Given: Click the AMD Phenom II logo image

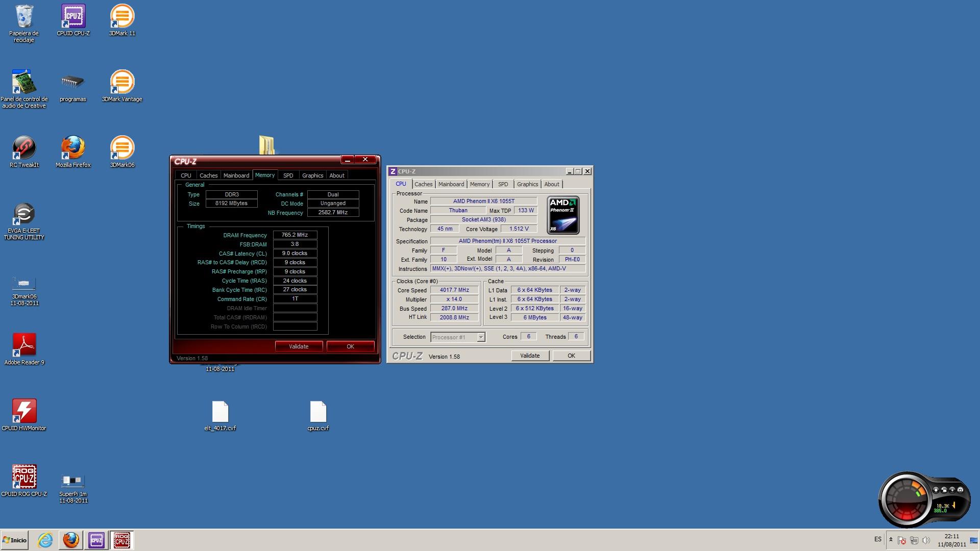Looking at the screenshot, I should 563,215.
